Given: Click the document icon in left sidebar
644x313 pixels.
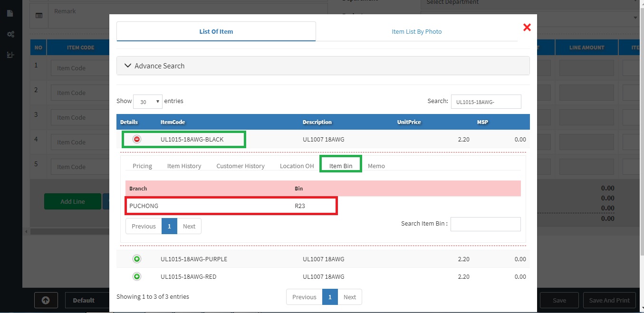Looking at the screenshot, I should (x=10, y=14).
